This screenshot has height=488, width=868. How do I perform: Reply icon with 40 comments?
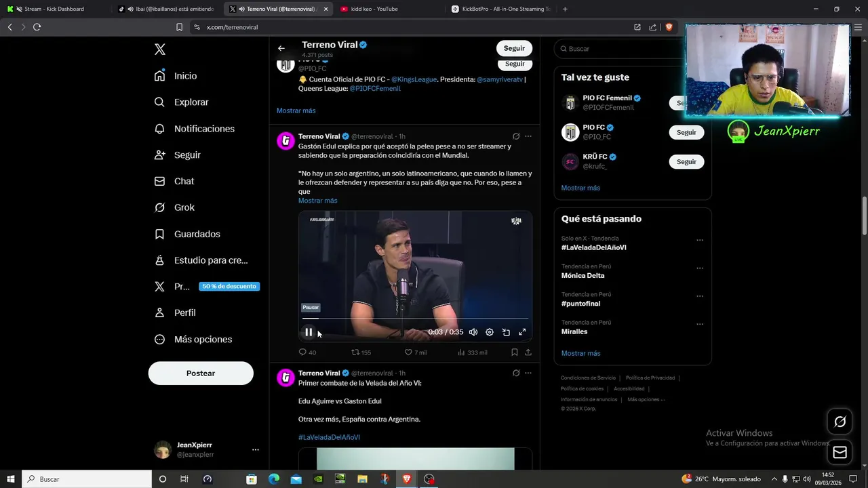pos(307,352)
